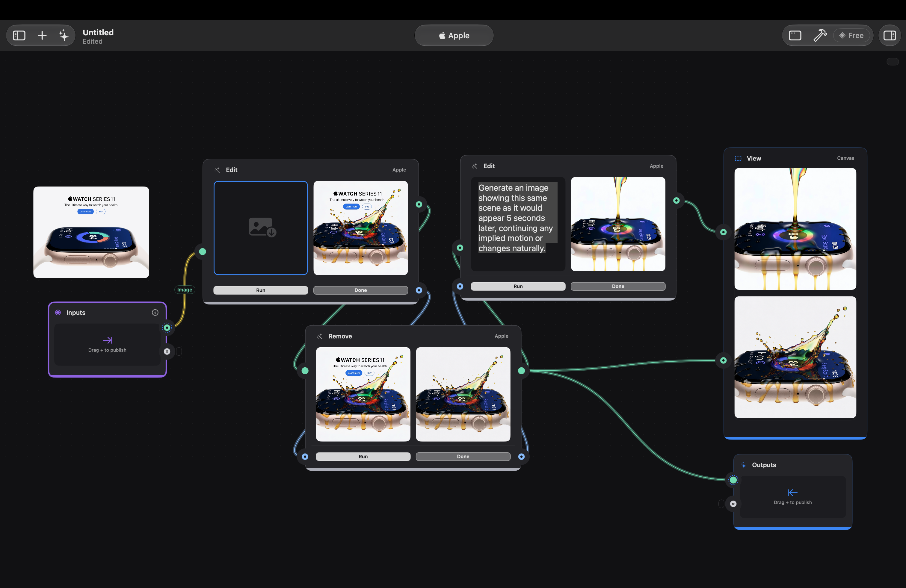Select the top honey pour image in View
This screenshot has width=906, height=588.
pos(795,228)
